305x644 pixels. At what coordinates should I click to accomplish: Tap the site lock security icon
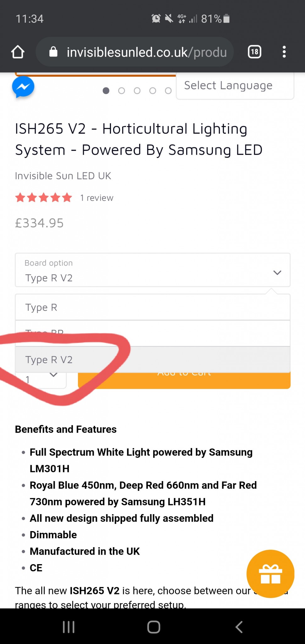pyautogui.click(x=53, y=52)
